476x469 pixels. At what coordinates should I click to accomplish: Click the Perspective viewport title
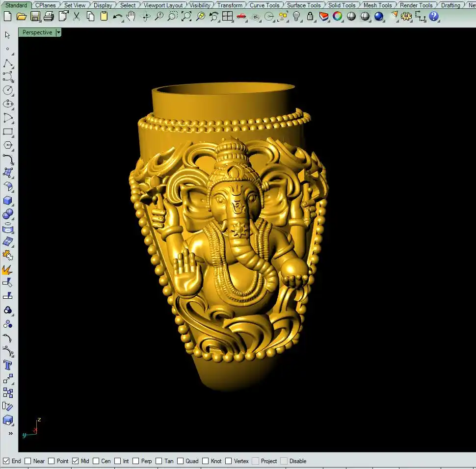[x=37, y=32]
